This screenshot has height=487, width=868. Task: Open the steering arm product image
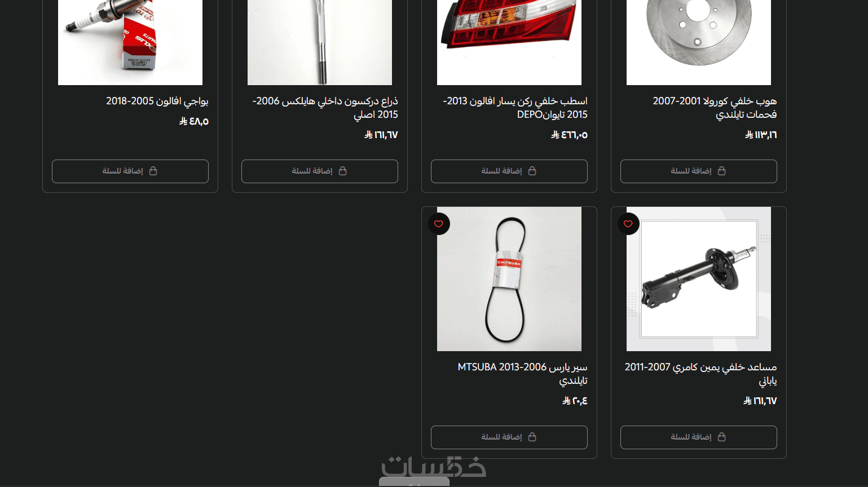point(320,42)
